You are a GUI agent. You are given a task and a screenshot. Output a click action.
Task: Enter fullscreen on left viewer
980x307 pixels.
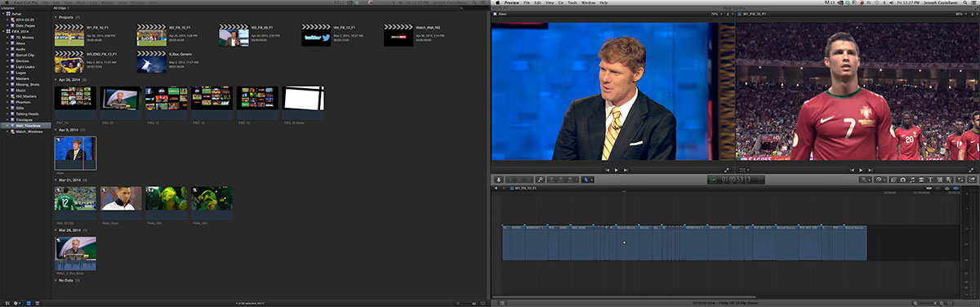click(x=727, y=170)
